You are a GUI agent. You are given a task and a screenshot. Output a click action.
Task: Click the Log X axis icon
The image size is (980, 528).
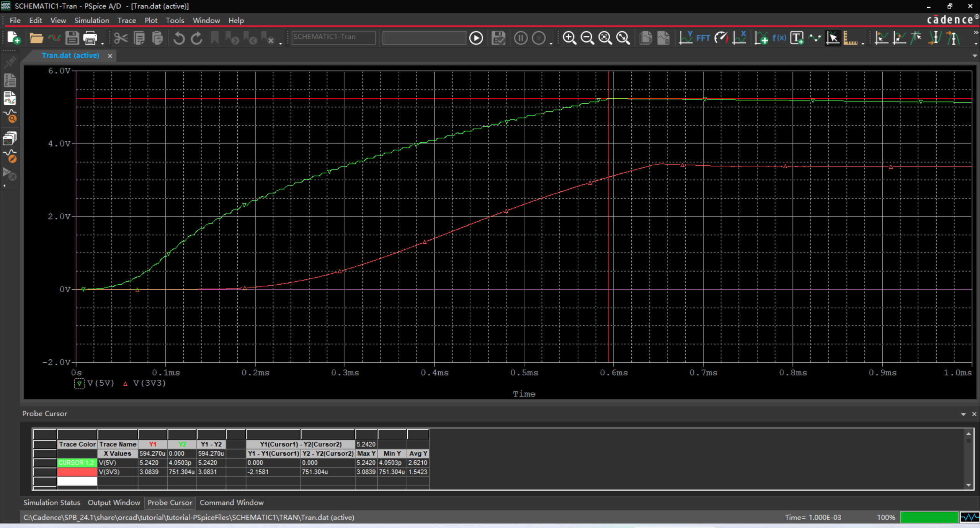pyautogui.click(x=740, y=38)
